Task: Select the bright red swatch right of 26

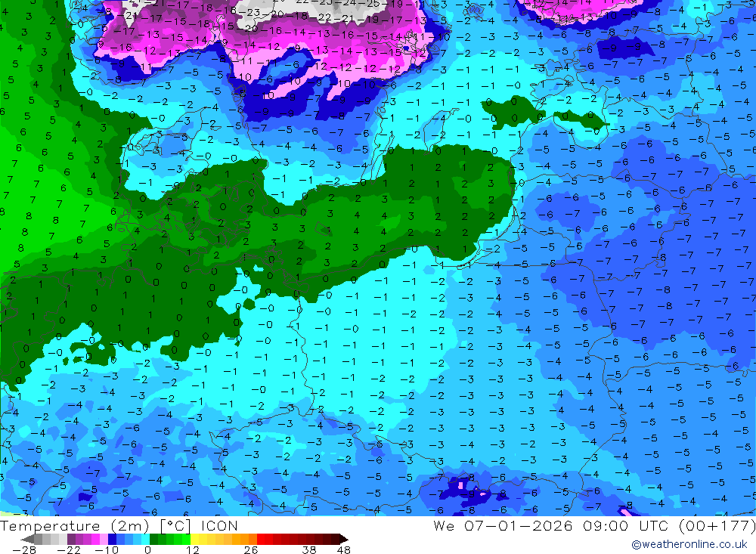Action: pyautogui.click(x=261, y=540)
